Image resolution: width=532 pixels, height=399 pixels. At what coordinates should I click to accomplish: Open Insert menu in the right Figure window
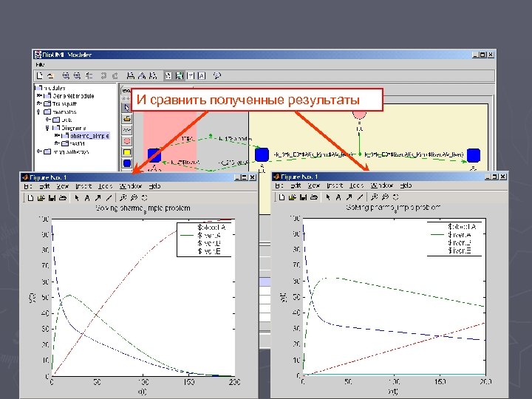(335, 185)
